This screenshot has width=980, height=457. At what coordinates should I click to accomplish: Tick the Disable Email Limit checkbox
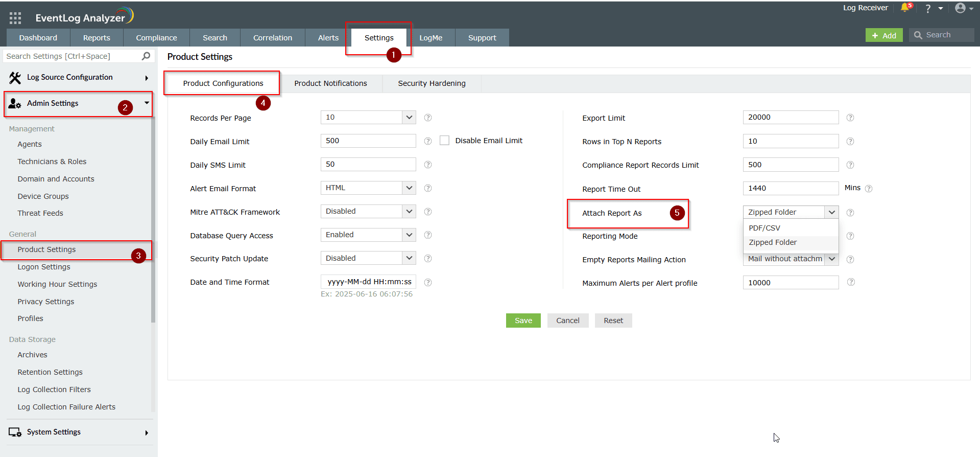444,141
